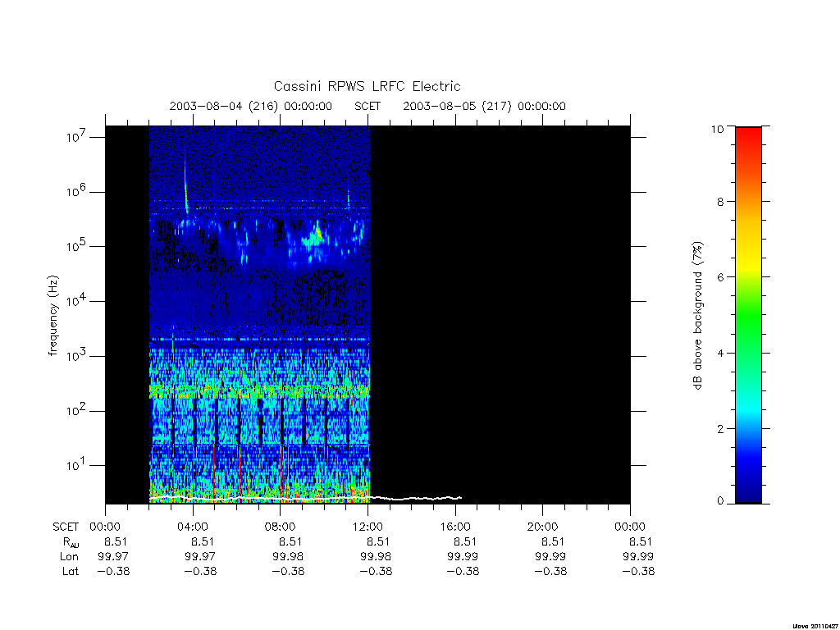Click the green-yellow band near 200 Hz

[259, 391]
